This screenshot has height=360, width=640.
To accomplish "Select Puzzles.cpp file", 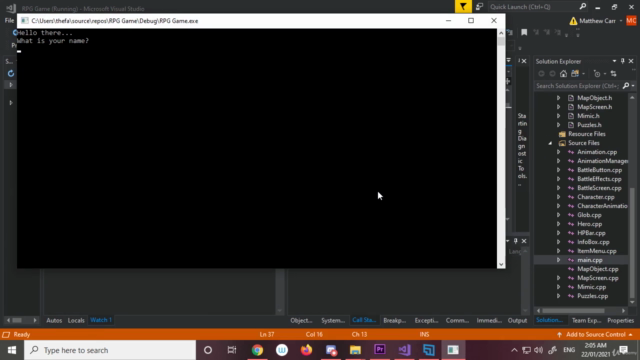I will point(592,296).
